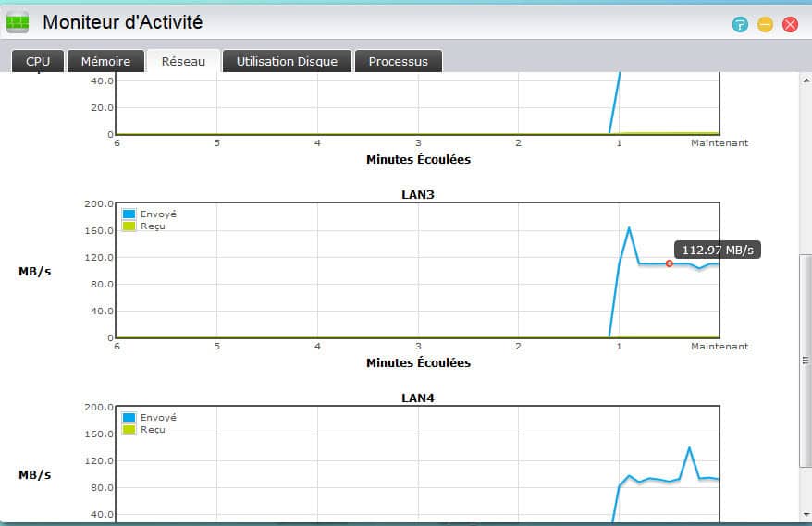The width and height of the screenshot is (812, 526).
Task: Click the Minutes Écoulées label under LAN3
Action: point(418,362)
